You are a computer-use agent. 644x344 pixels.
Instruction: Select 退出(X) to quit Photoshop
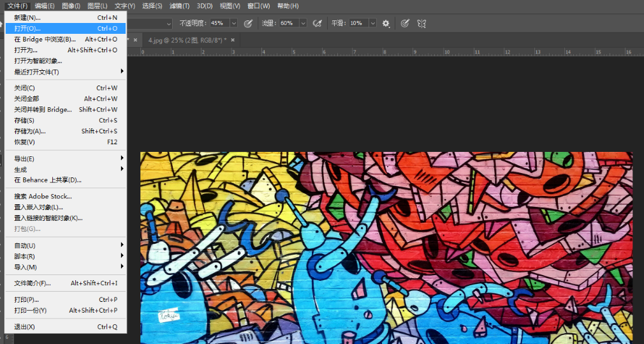pyautogui.click(x=65, y=327)
